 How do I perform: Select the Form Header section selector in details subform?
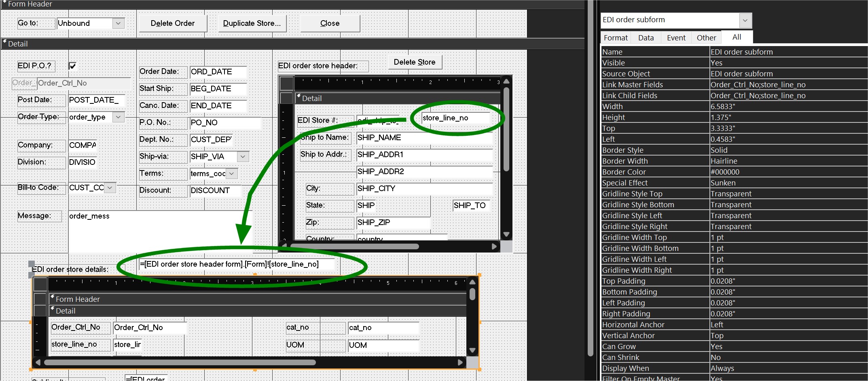click(40, 299)
